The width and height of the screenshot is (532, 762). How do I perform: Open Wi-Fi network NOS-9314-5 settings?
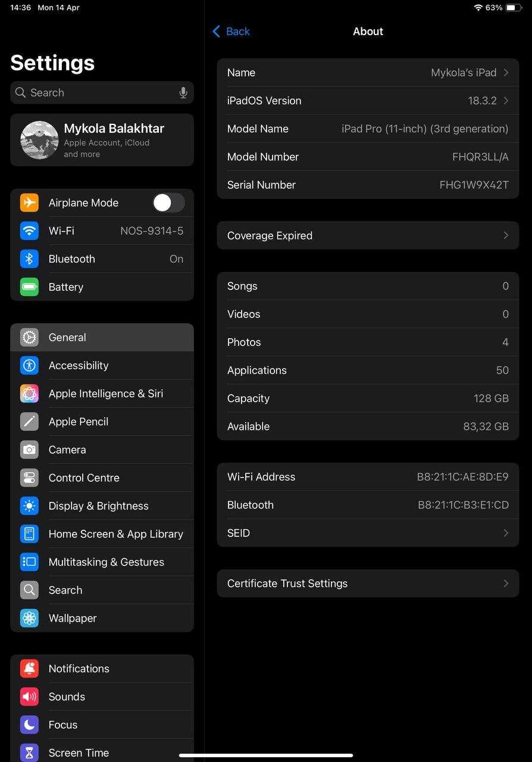pyautogui.click(x=102, y=230)
